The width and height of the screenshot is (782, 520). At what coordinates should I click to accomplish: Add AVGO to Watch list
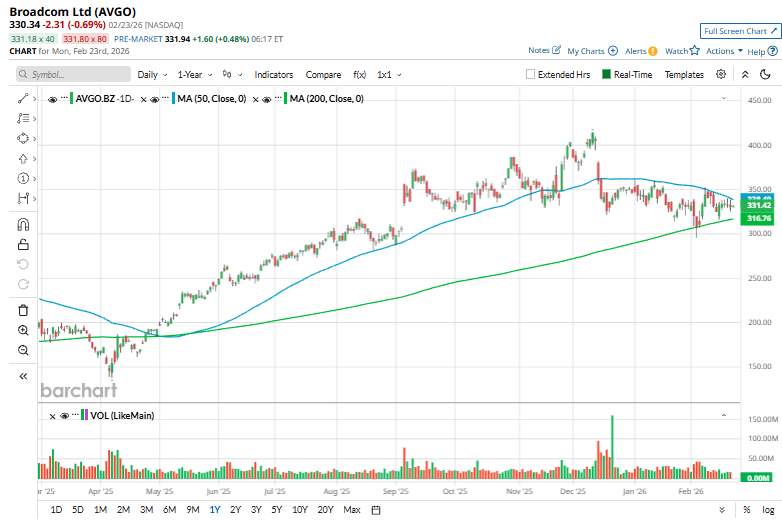(682, 51)
